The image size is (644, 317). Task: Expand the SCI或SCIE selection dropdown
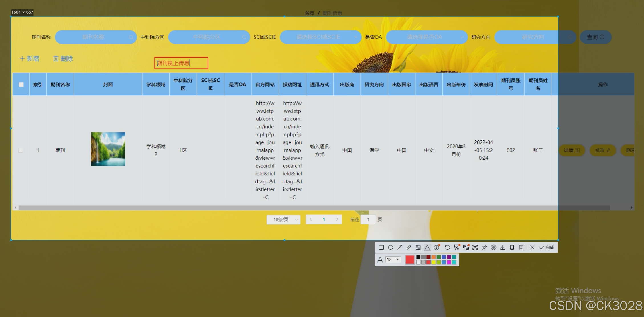pyautogui.click(x=321, y=37)
